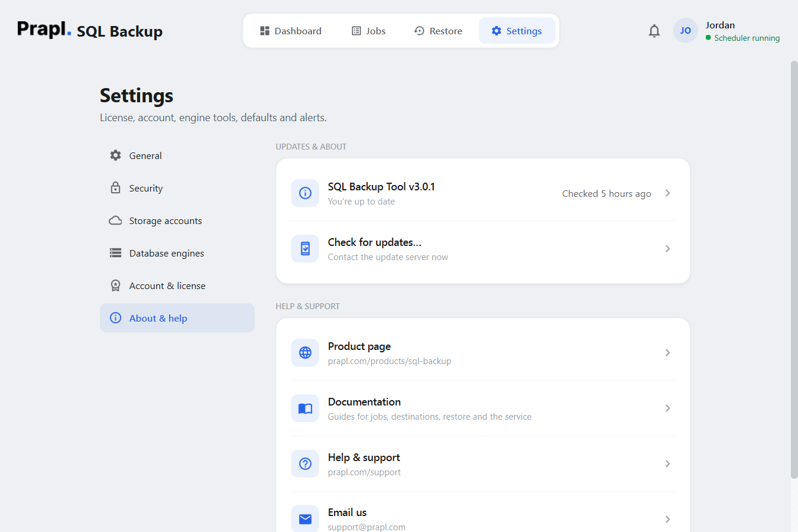This screenshot has height=532, width=798.
Task: Click the Dashboard grid icon
Action: [265, 31]
